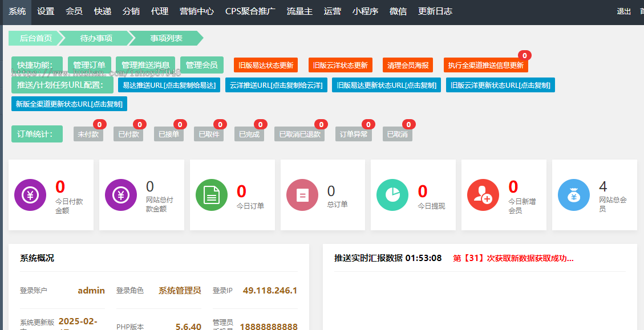Click 退出 to log out
The width and height of the screenshot is (644, 330).
pyautogui.click(x=623, y=11)
